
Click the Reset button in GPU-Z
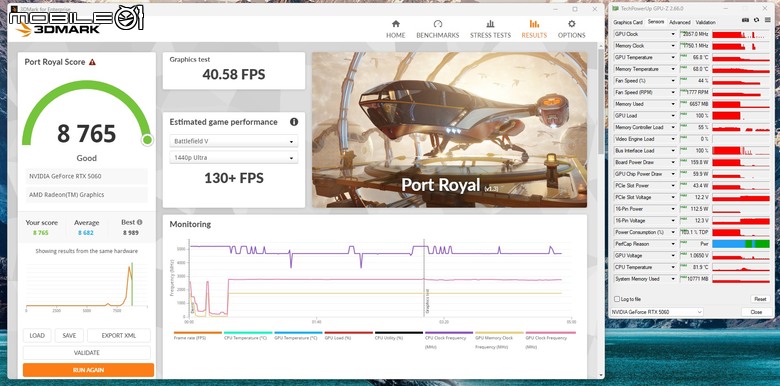pyautogui.click(x=760, y=299)
